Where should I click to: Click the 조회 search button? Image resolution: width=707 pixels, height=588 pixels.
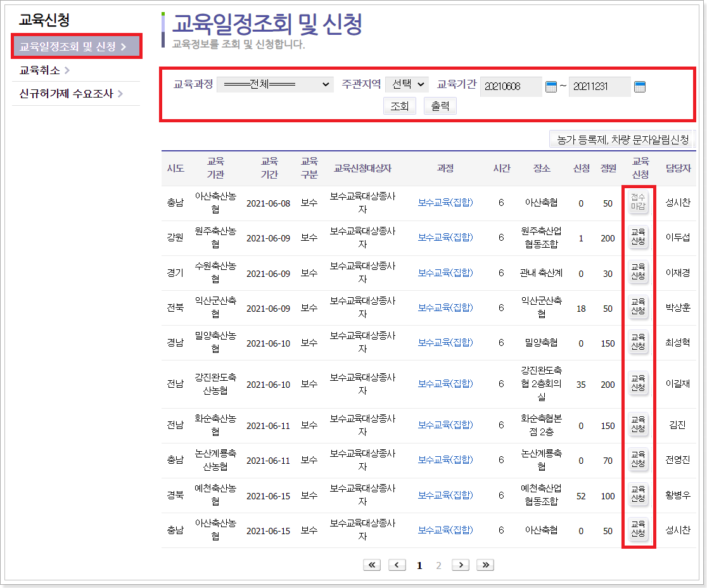pyautogui.click(x=400, y=106)
